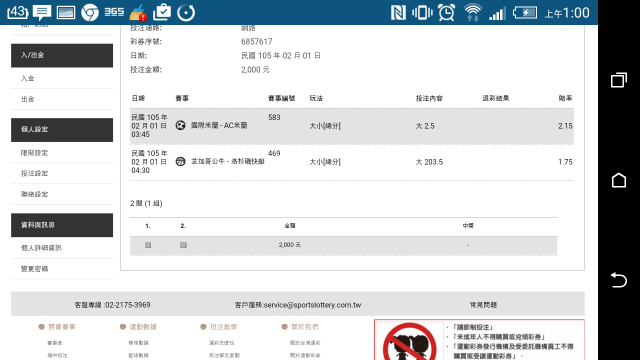The image size is (640, 360).
Task: Tap the charging battery icon
Action: point(525,13)
